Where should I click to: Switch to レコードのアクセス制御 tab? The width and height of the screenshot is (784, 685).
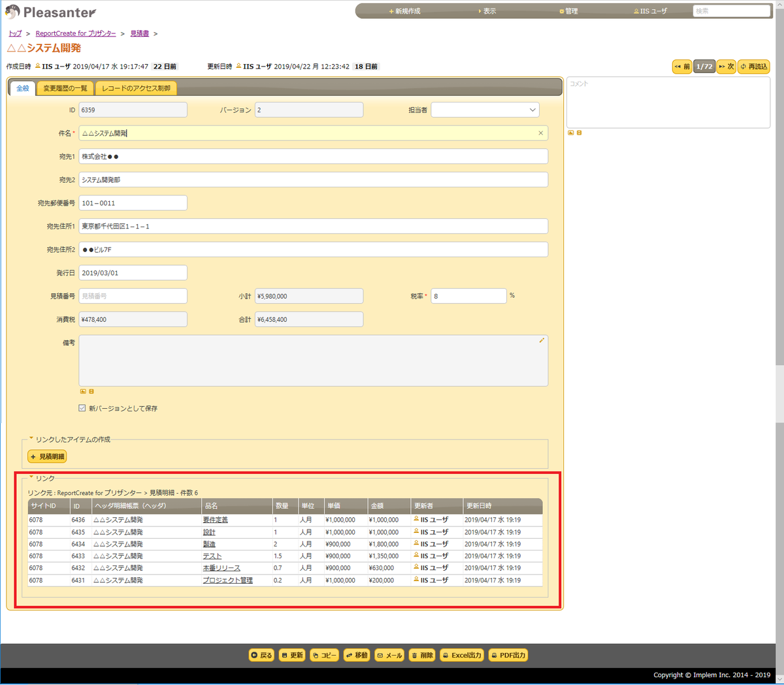136,88
